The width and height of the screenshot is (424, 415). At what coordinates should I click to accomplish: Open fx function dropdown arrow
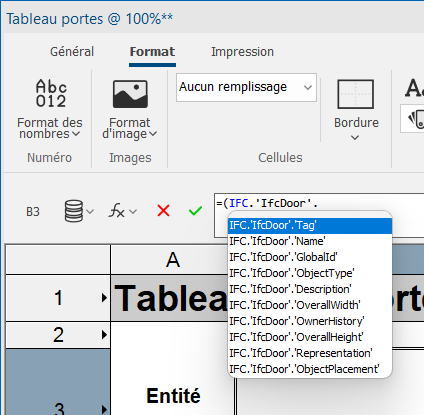(x=133, y=211)
